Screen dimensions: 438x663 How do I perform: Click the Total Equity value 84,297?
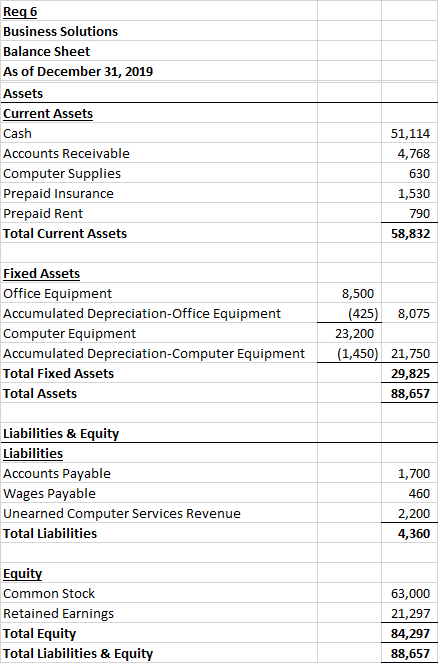410,633
